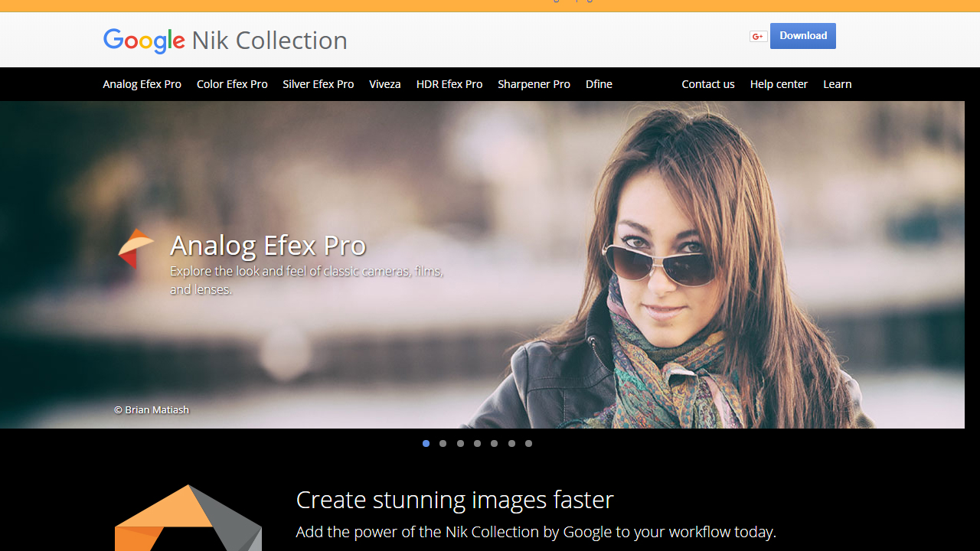Click the "Add the power of the Nik Collection" text
Image resolution: width=980 pixels, height=551 pixels.
coord(536,532)
